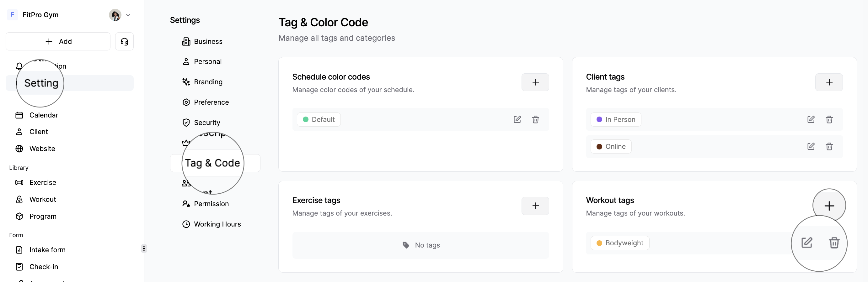Go to Working Hours settings
Screen dimensions: 868x282
point(217,224)
